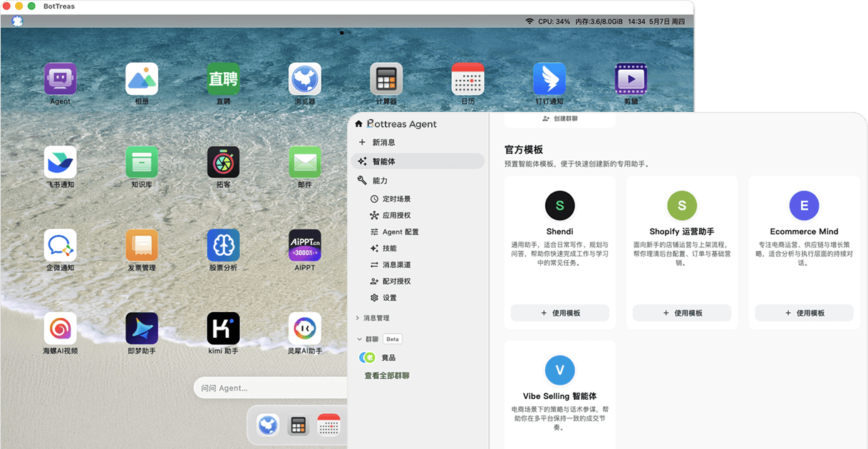Launch the 剪辑 video editing app
868x449 pixels.
[x=631, y=78]
